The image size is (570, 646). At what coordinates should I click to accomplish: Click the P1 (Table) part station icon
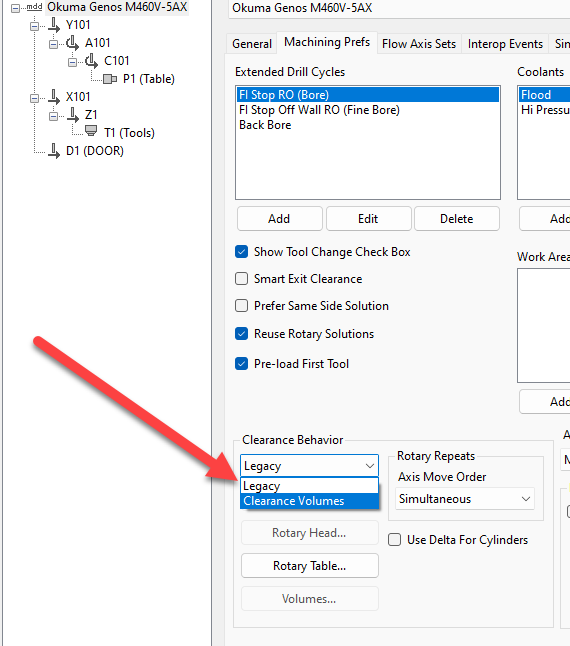coord(110,79)
